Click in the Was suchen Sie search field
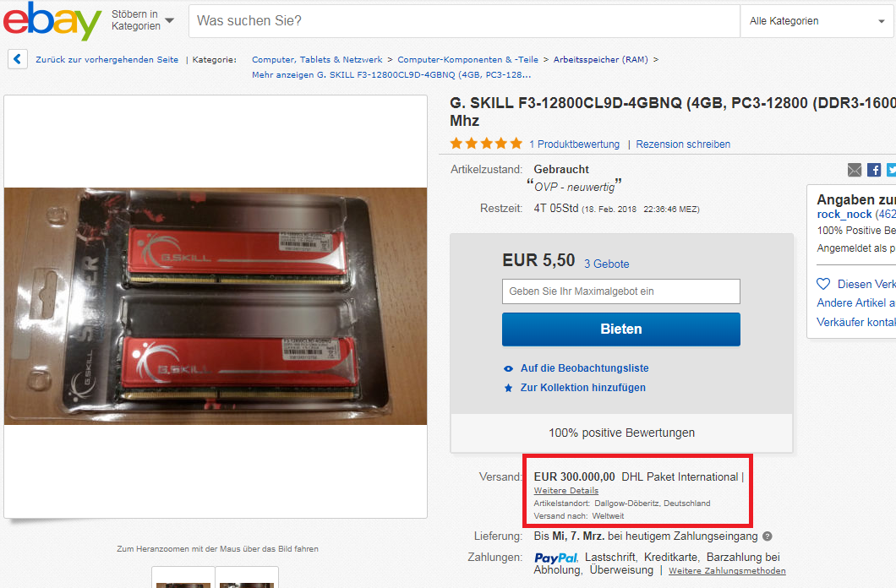The height and width of the screenshot is (588, 896). pyautogui.click(x=464, y=21)
